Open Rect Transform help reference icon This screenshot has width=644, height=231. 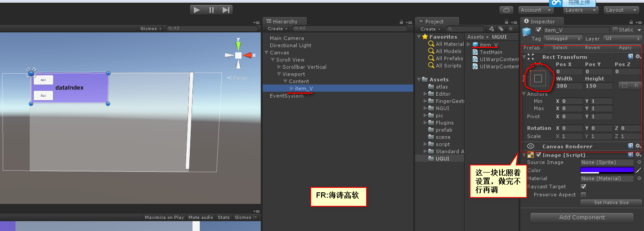tap(631, 57)
